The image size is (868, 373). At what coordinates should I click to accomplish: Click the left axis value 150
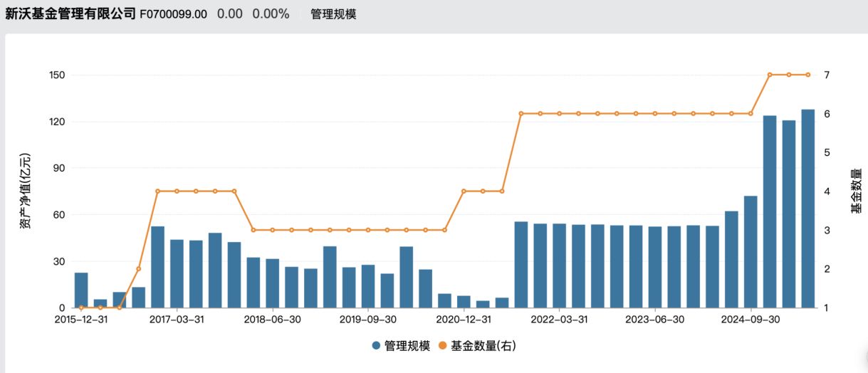(x=57, y=75)
